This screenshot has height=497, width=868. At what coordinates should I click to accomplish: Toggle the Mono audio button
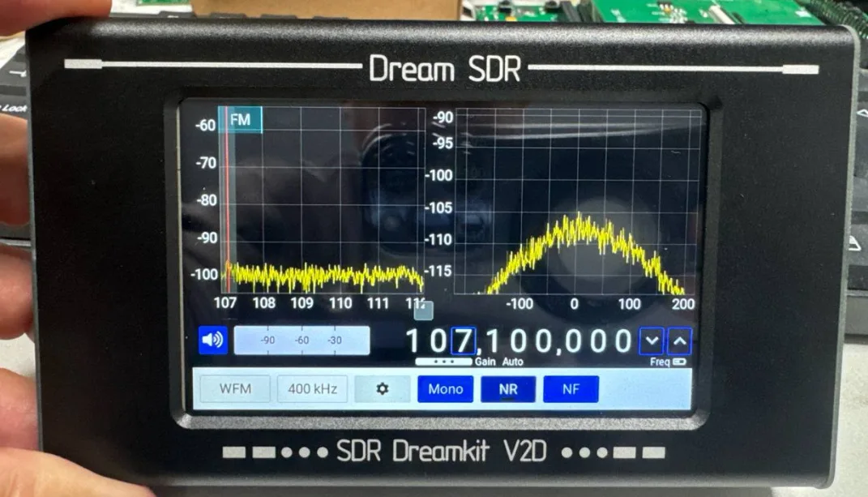[446, 389]
